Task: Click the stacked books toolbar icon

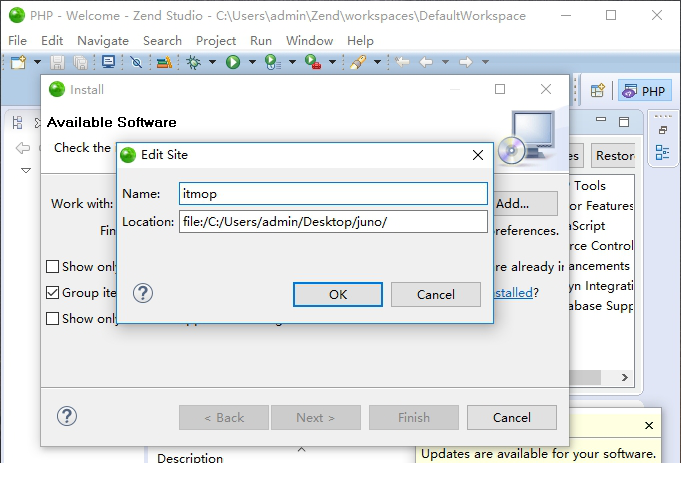Action: (164, 62)
